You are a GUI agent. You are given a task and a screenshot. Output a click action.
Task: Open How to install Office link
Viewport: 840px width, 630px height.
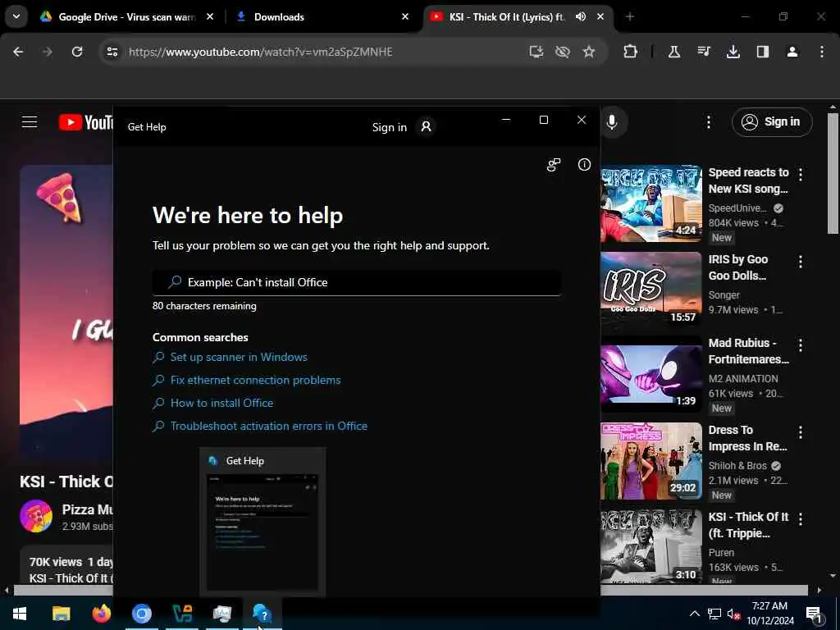coord(221,403)
